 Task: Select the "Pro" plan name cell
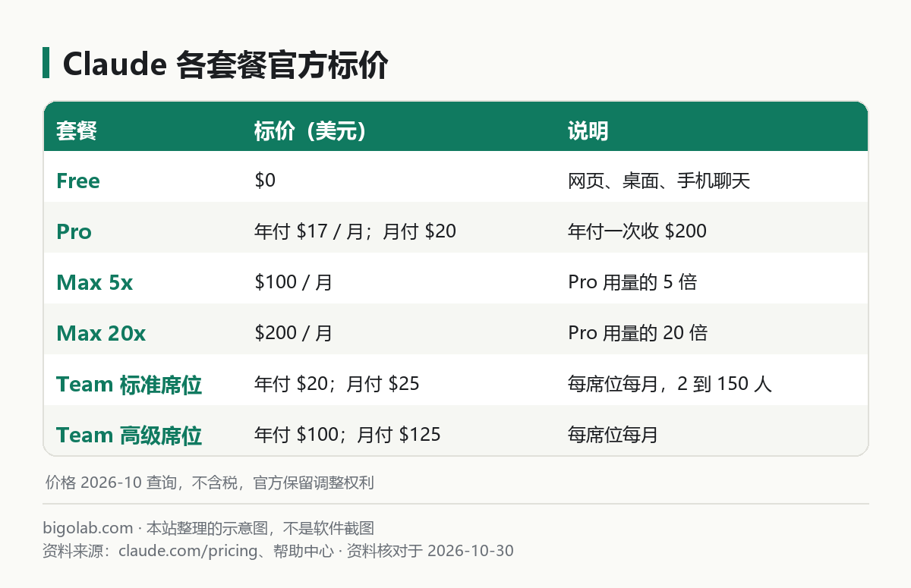(74, 232)
